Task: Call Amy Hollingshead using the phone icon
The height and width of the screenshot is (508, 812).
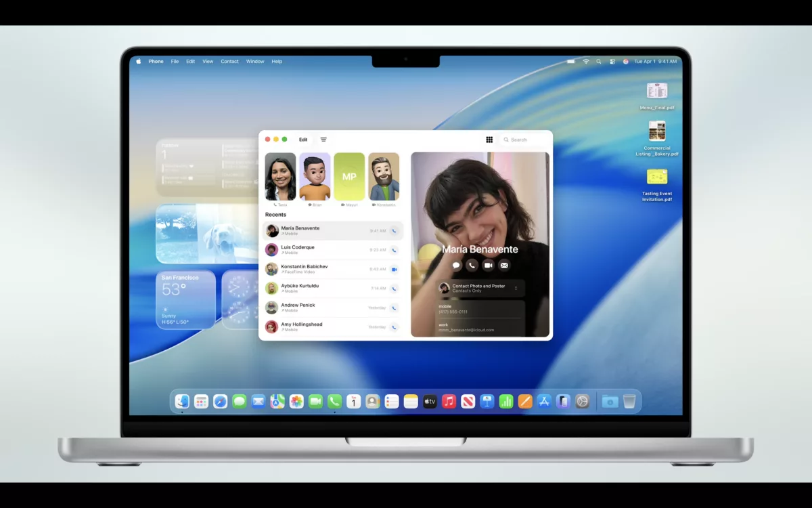Action: coord(394,326)
